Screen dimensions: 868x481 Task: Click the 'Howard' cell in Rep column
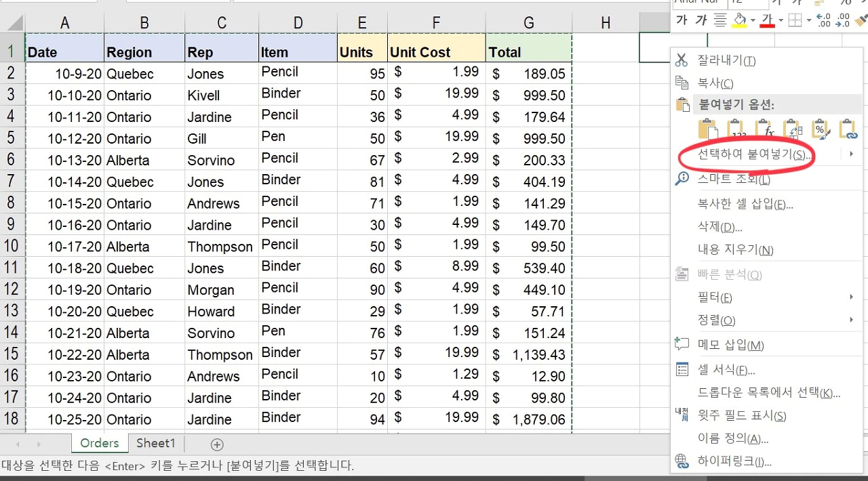tap(222, 311)
